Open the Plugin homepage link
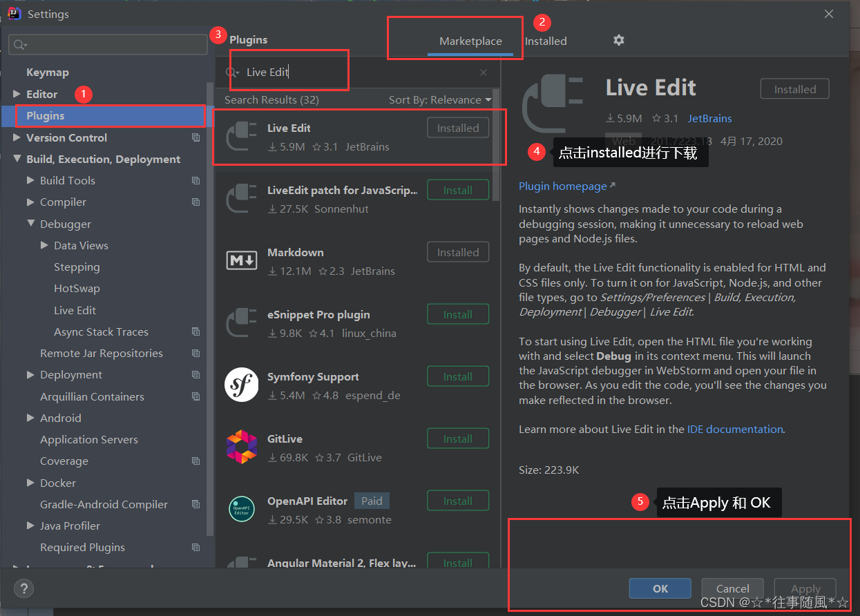Screen dimensions: 860x616 tap(562, 186)
